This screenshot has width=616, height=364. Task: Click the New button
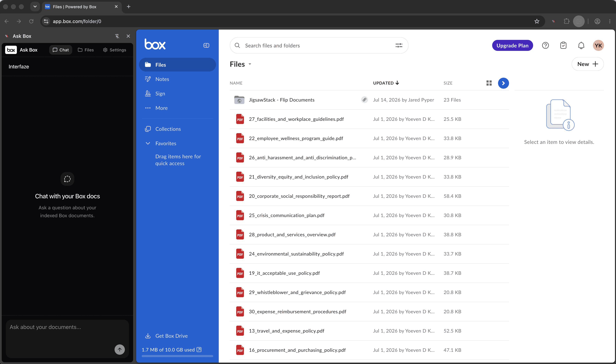587,64
